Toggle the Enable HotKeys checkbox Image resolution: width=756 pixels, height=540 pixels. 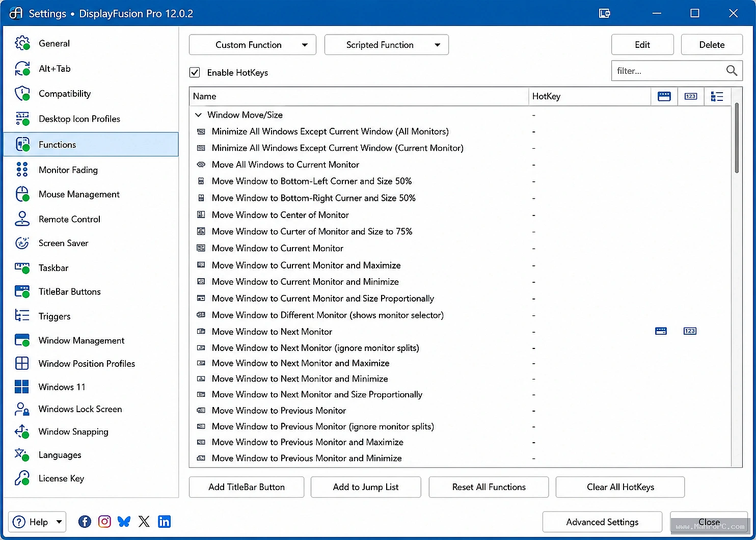(195, 72)
